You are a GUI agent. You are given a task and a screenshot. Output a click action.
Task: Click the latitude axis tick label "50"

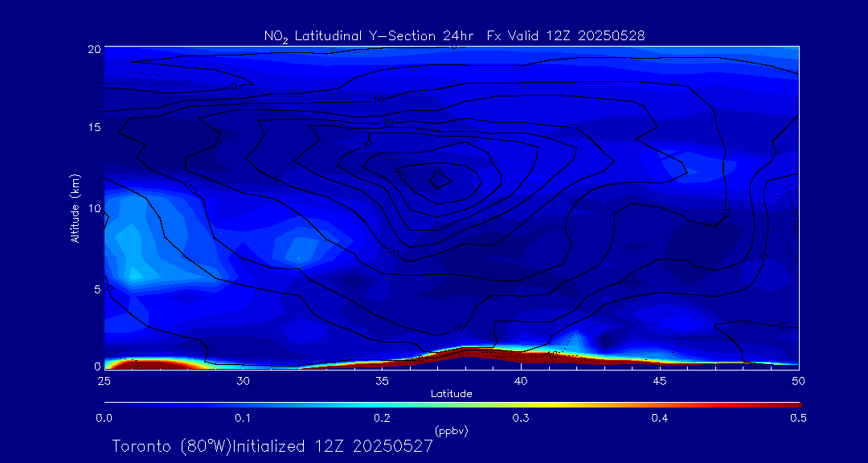point(798,381)
